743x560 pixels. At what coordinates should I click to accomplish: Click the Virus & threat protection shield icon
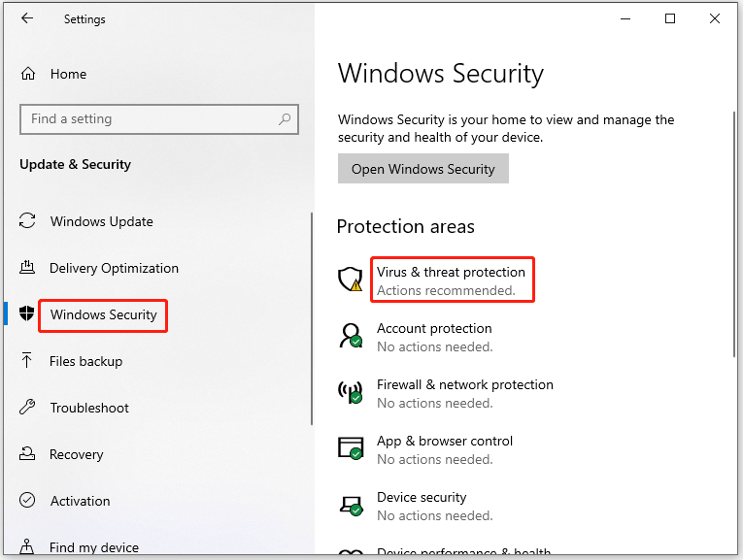(350, 280)
